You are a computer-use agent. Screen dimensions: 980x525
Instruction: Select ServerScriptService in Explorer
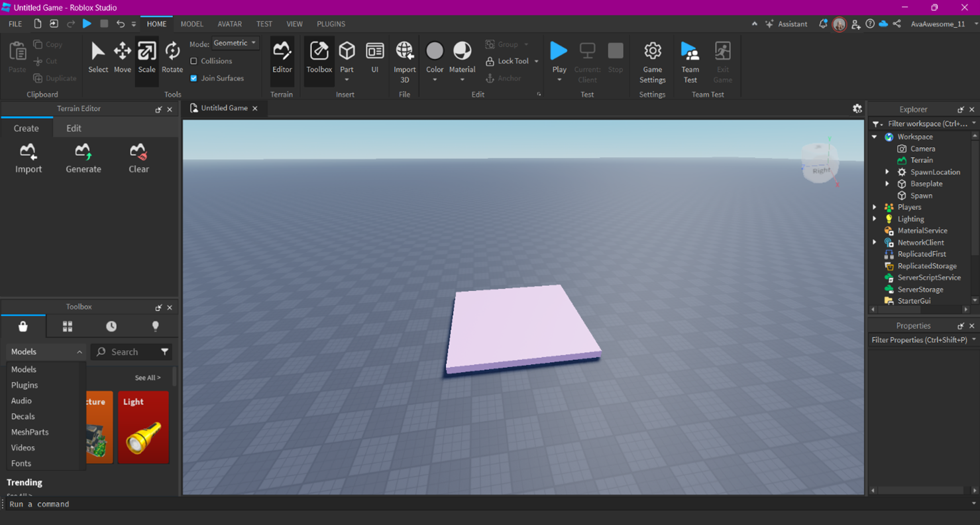[x=928, y=278]
